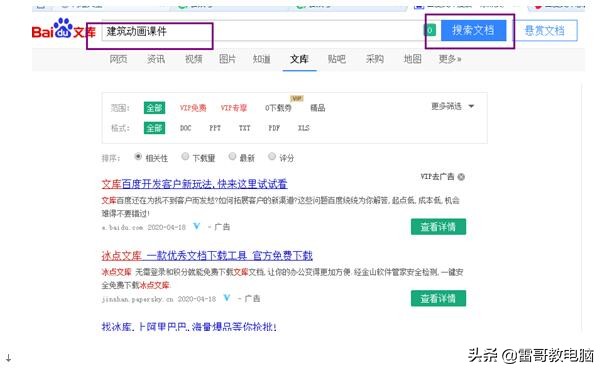Expand the 更多» navigation menu

click(450, 59)
